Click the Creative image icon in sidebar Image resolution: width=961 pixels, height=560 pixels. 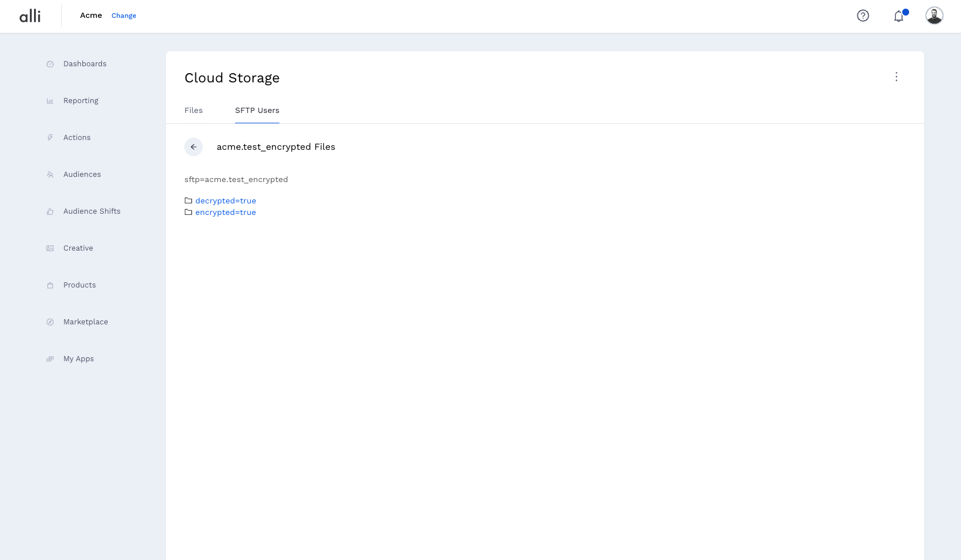click(x=51, y=248)
